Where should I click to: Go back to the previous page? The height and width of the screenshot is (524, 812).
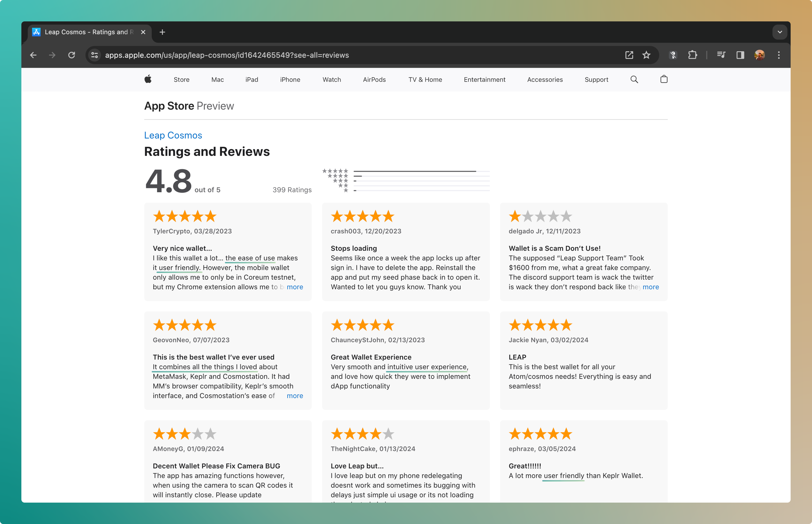click(33, 55)
